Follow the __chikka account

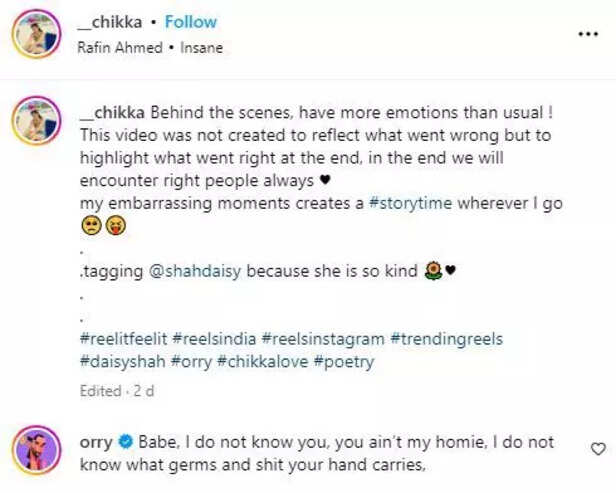point(190,22)
